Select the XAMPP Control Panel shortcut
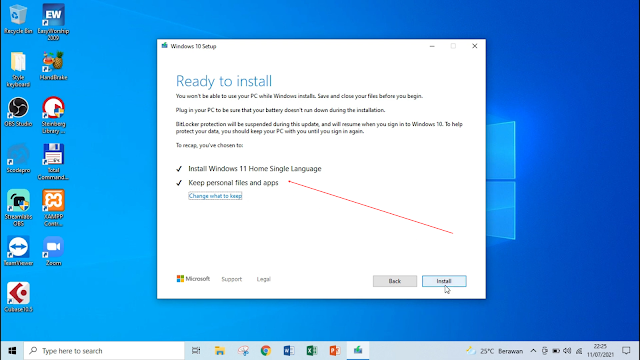This screenshot has height=360, width=640. (x=53, y=208)
